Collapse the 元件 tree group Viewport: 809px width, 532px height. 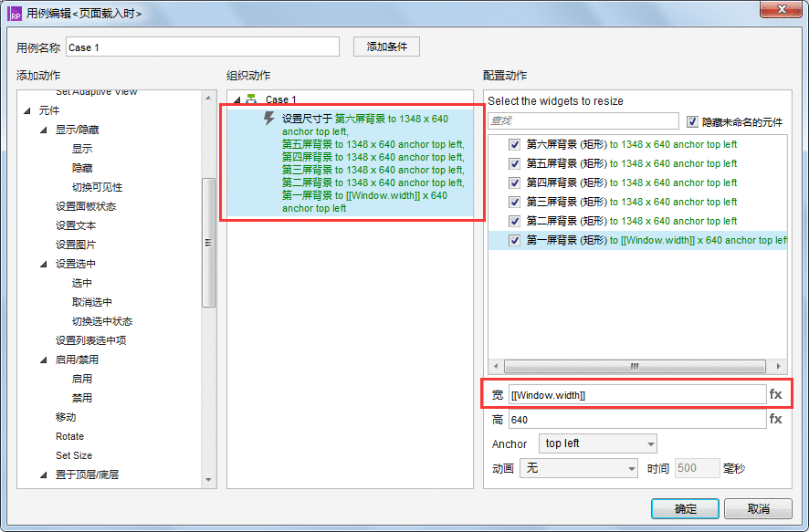pos(27,110)
